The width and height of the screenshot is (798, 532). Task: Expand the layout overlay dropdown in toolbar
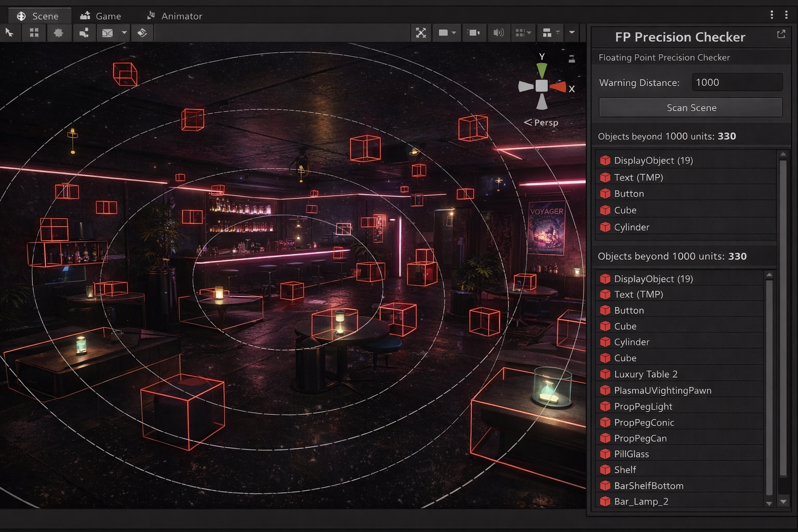coord(551,33)
